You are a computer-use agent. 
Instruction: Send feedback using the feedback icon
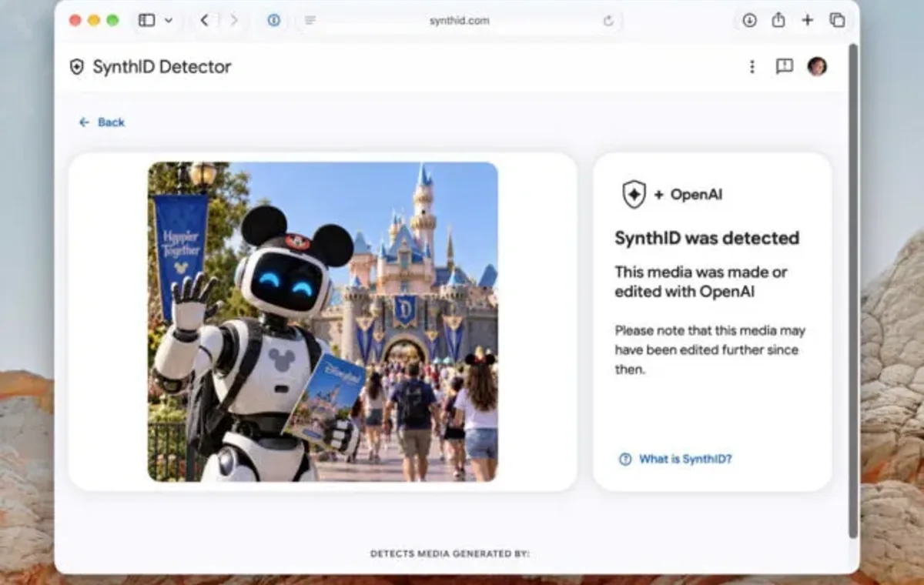pyautogui.click(x=785, y=67)
